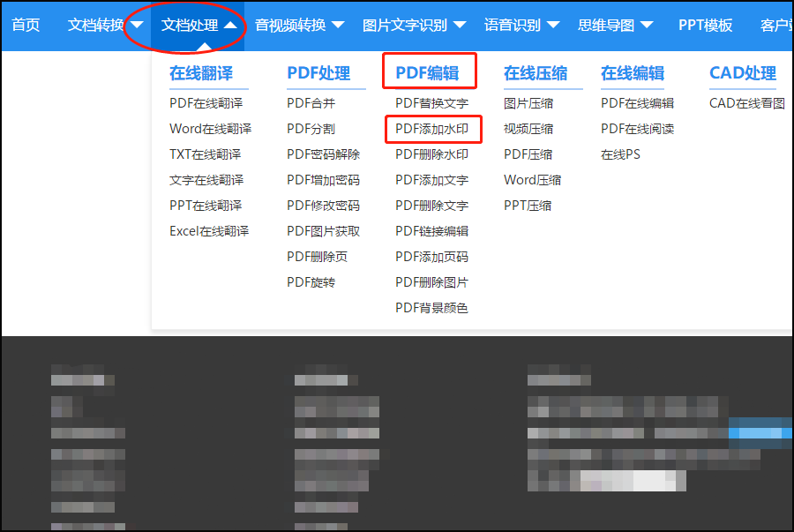
Task: Open PDF删除图片 tool
Action: tap(432, 282)
